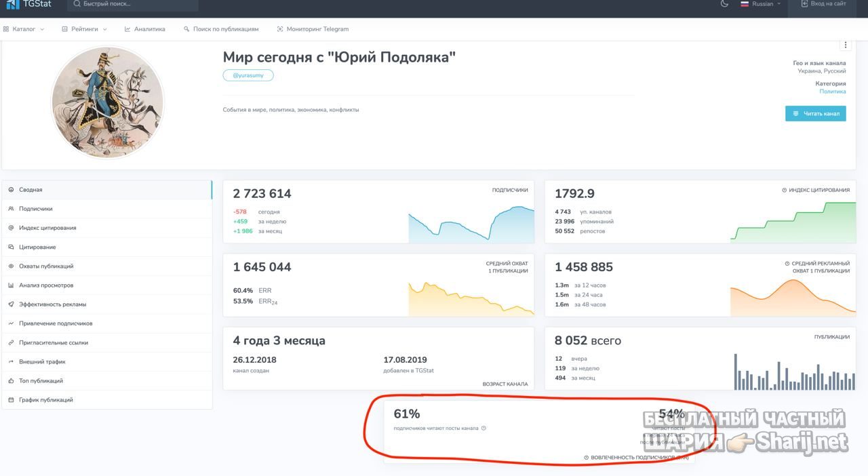
Task: Click the Анализ просмотров bar icon
Action: 11,285
